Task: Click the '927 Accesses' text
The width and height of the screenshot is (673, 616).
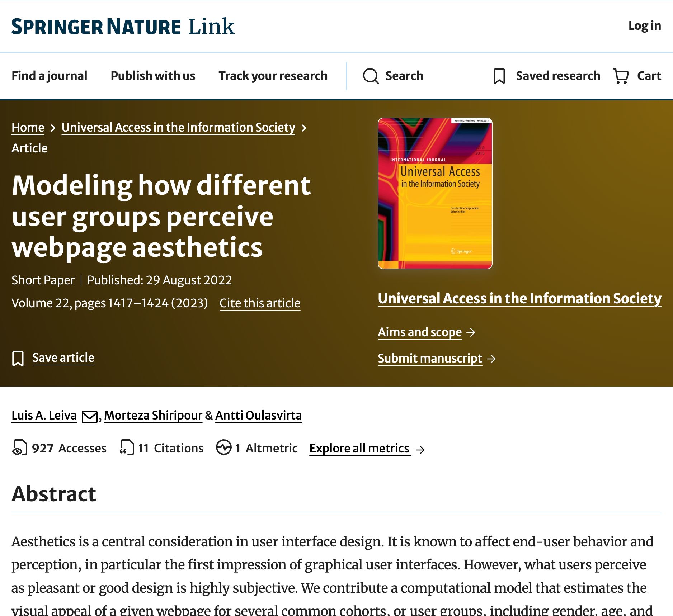Action: [x=69, y=448]
